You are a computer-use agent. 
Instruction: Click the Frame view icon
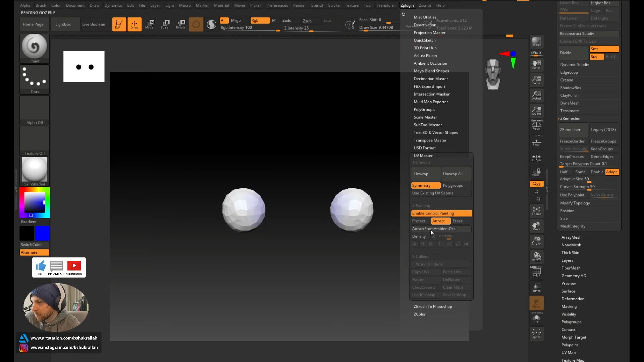click(536, 211)
